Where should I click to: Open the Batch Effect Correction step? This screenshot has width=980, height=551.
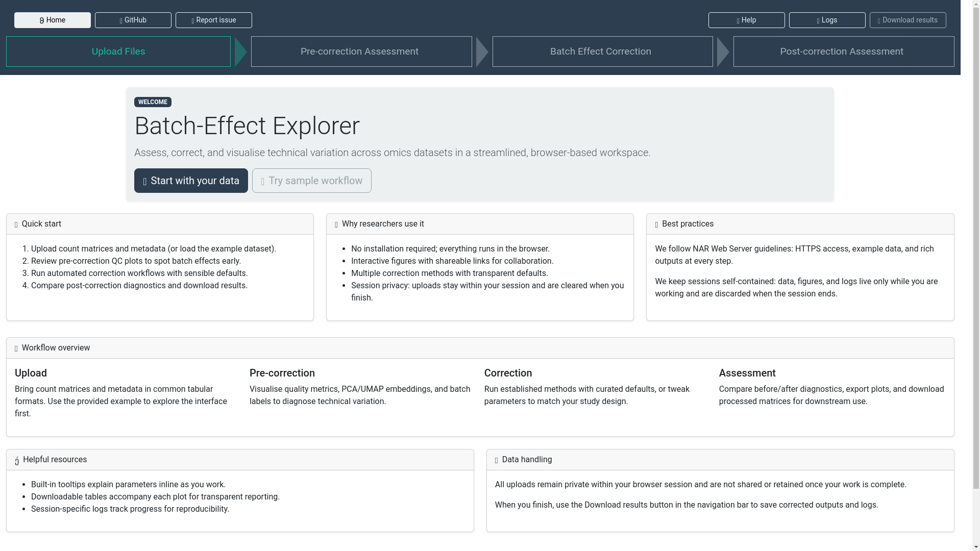tap(603, 52)
